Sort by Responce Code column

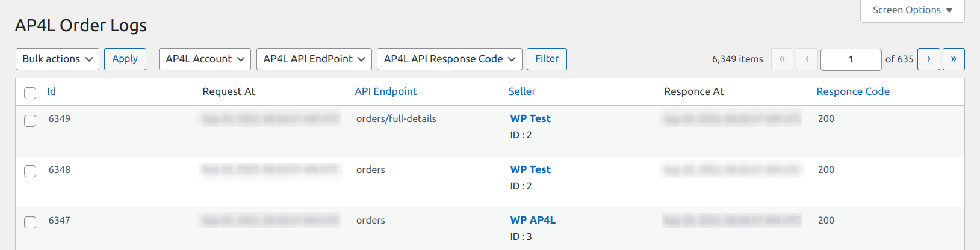[x=853, y=91]
